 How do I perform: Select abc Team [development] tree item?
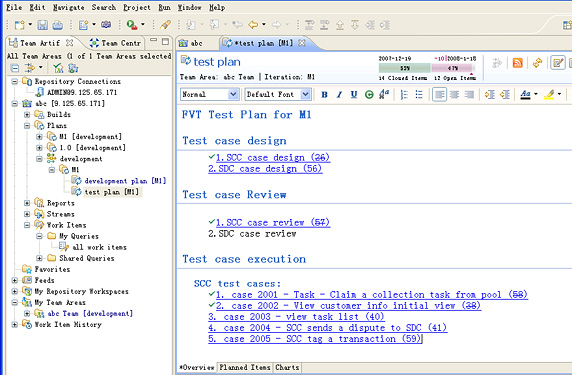[x=90, y=313]
